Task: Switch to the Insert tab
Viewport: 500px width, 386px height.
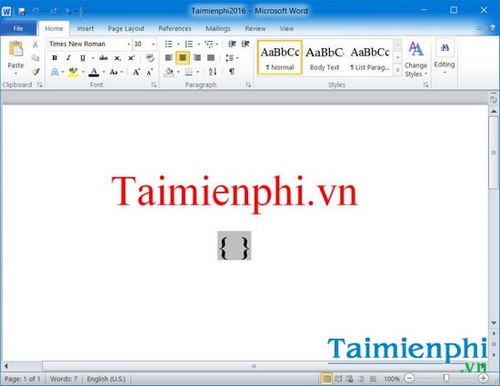Action: pos(85,29)
